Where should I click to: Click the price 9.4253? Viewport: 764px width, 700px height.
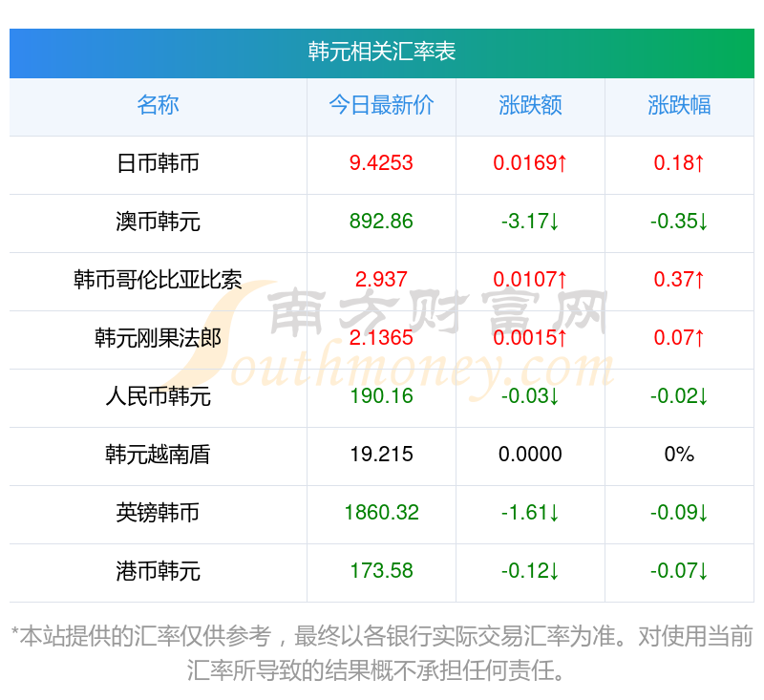(381, 162)
